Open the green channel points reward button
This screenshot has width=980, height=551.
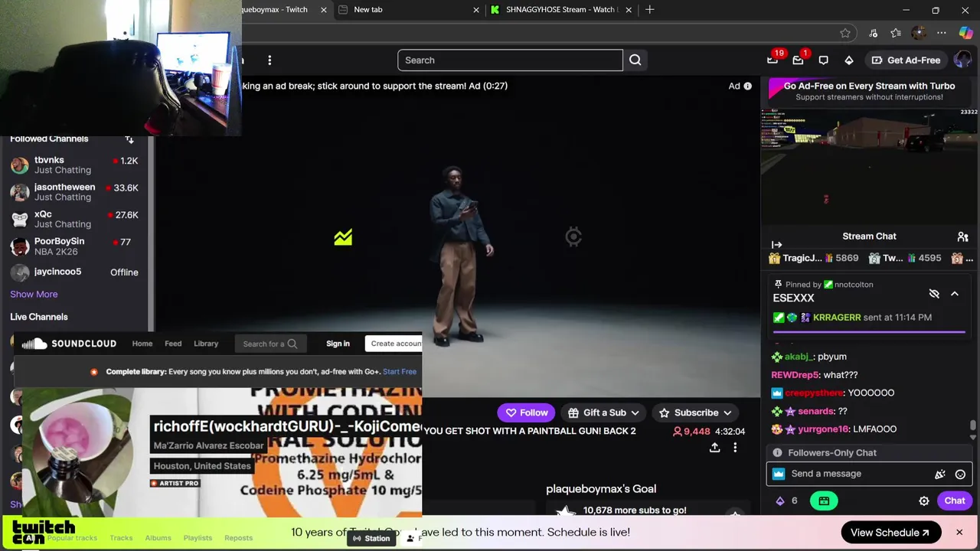824,500
